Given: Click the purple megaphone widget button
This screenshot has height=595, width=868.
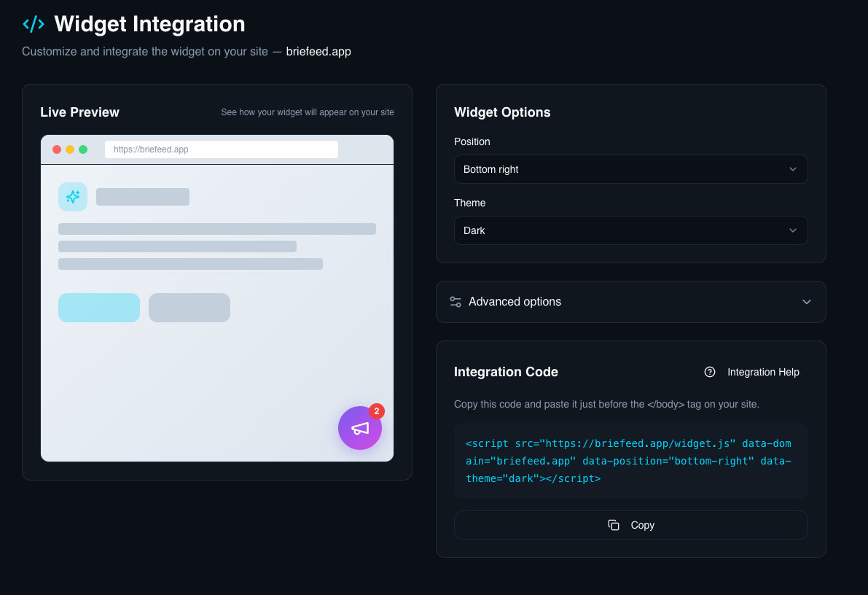Looking at the screenshot, I should pyautogui.click(x=360, y=428).
